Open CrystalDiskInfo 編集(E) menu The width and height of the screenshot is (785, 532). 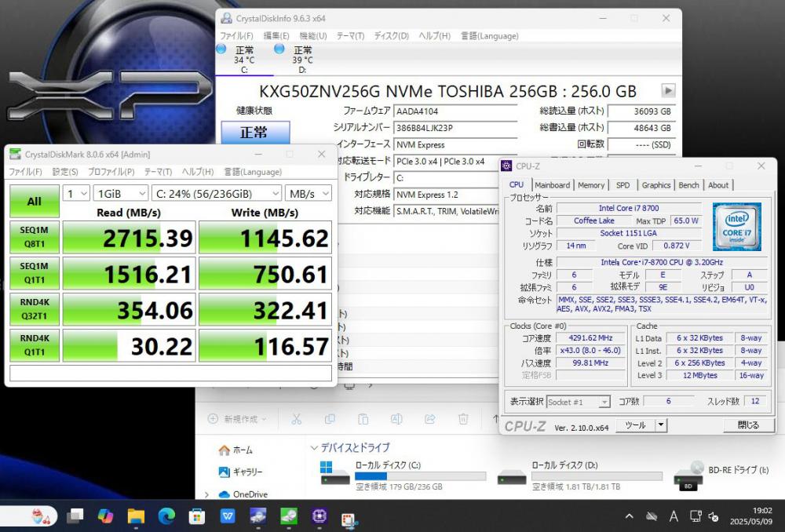click(x=276, y=36)
